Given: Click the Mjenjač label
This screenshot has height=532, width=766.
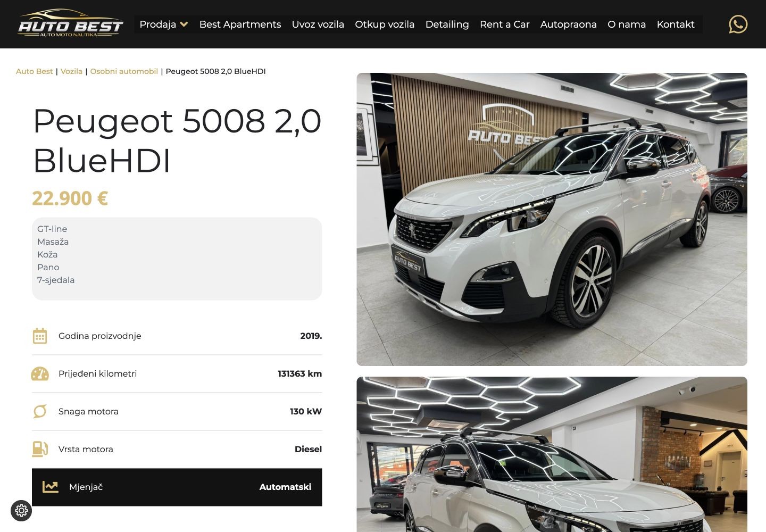Looking at the screenshot, I should (x=86, y=487).
